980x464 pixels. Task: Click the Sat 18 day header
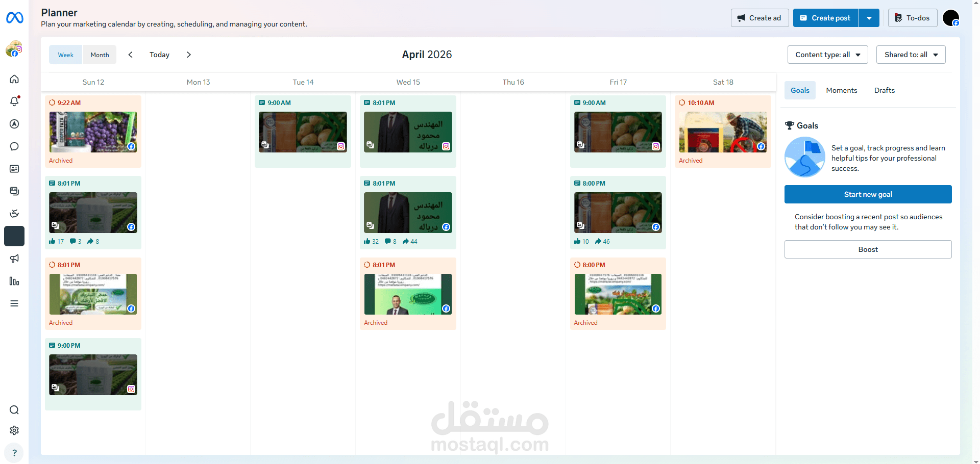[x=723, y=82]
